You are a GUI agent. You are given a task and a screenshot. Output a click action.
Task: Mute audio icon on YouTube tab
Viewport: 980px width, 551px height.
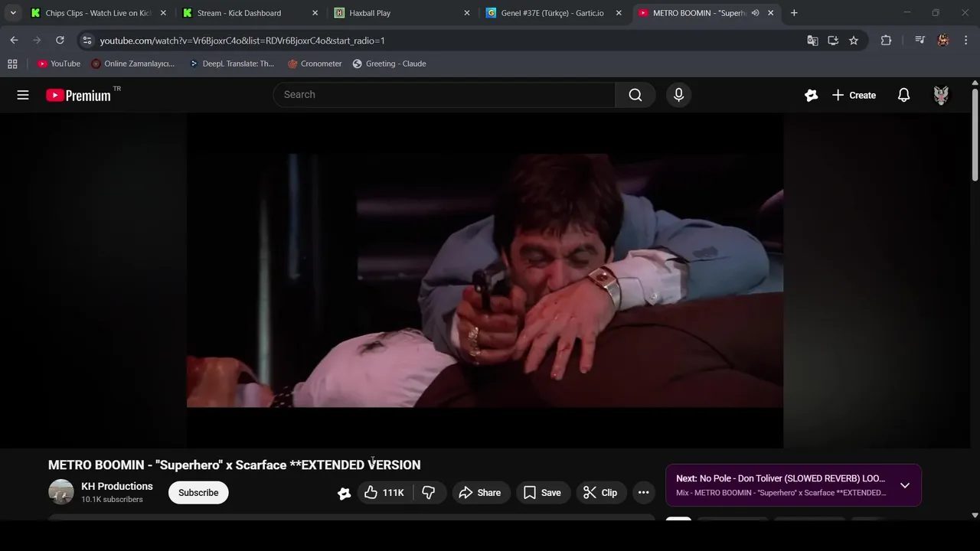click(x=756, y=13)
